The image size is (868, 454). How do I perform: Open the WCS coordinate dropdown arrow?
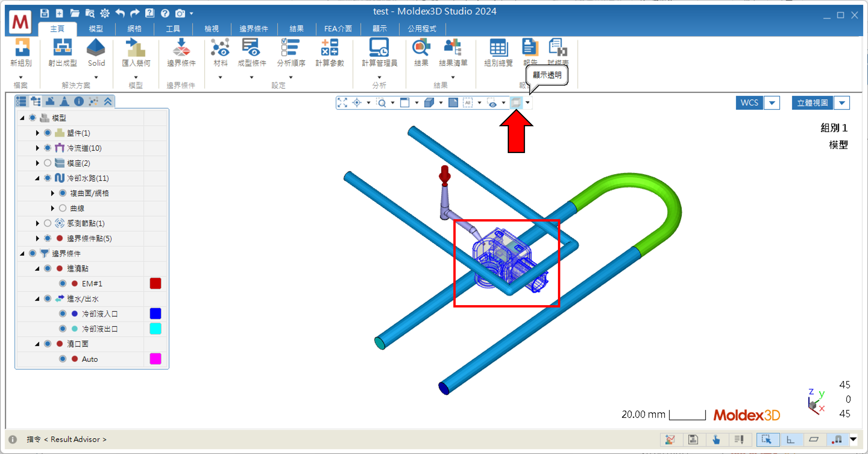coord(772,103)
